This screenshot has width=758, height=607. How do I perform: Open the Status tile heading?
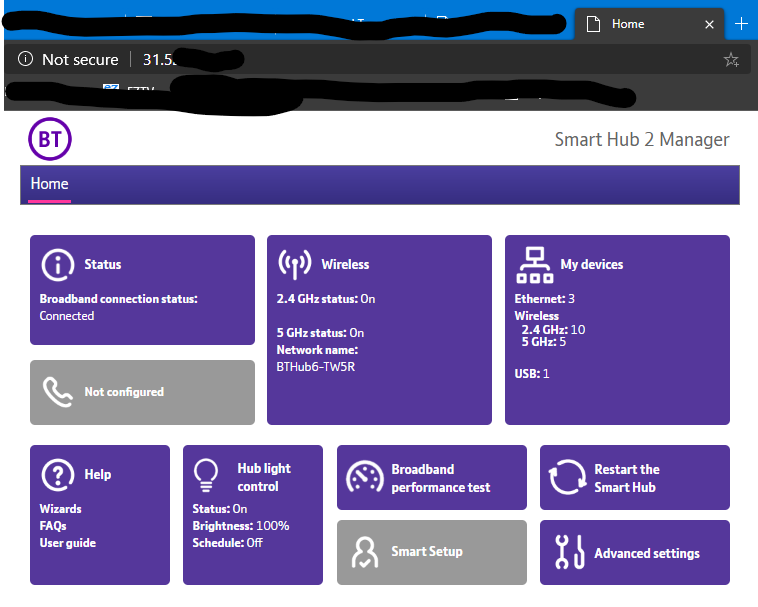(102, 264)
